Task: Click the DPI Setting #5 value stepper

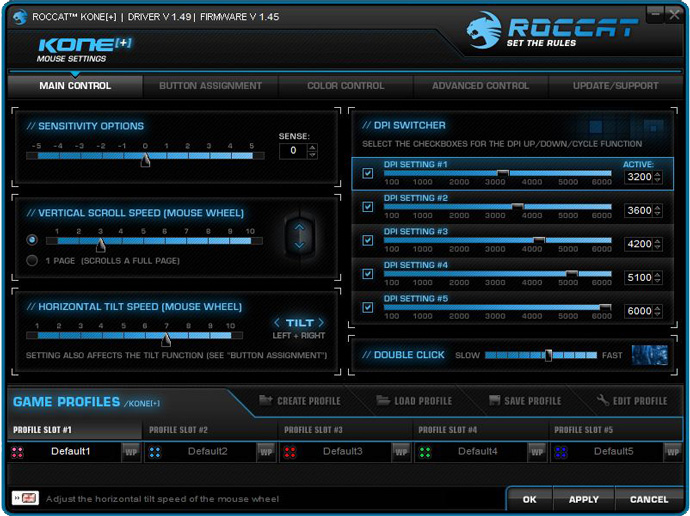Action: [x=657, y=311]
